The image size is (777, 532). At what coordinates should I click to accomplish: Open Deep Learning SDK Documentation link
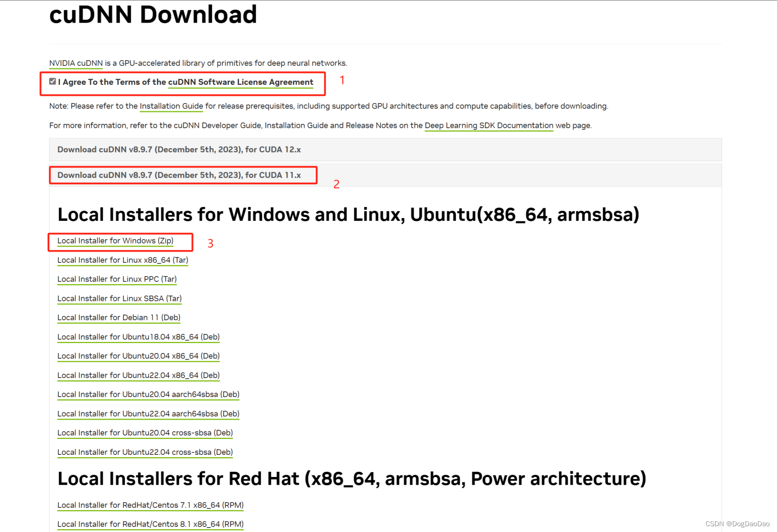tap(489, 125)
